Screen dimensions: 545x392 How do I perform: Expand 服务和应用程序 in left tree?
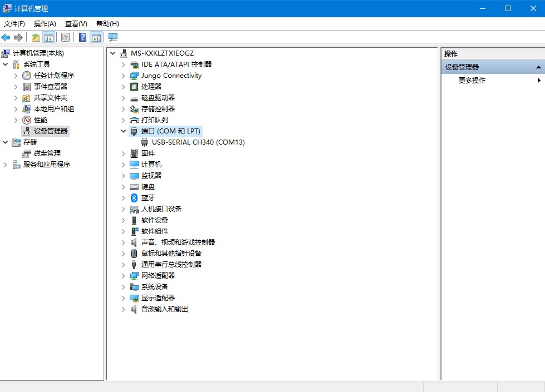point(6,165)
